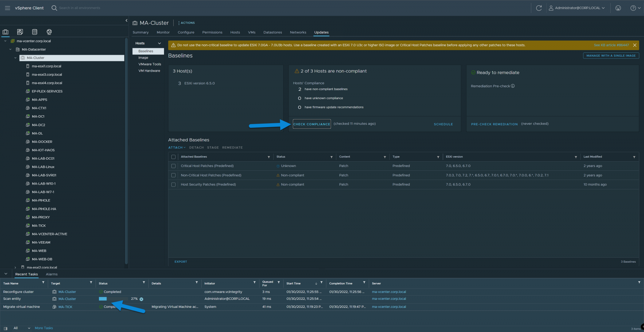Click the EXPORT baselines button
644x332 pixels.
[x=181, y=262]
